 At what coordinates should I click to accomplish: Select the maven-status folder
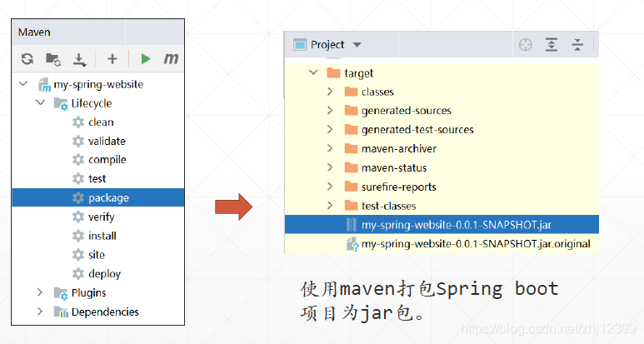coord(394,167)
